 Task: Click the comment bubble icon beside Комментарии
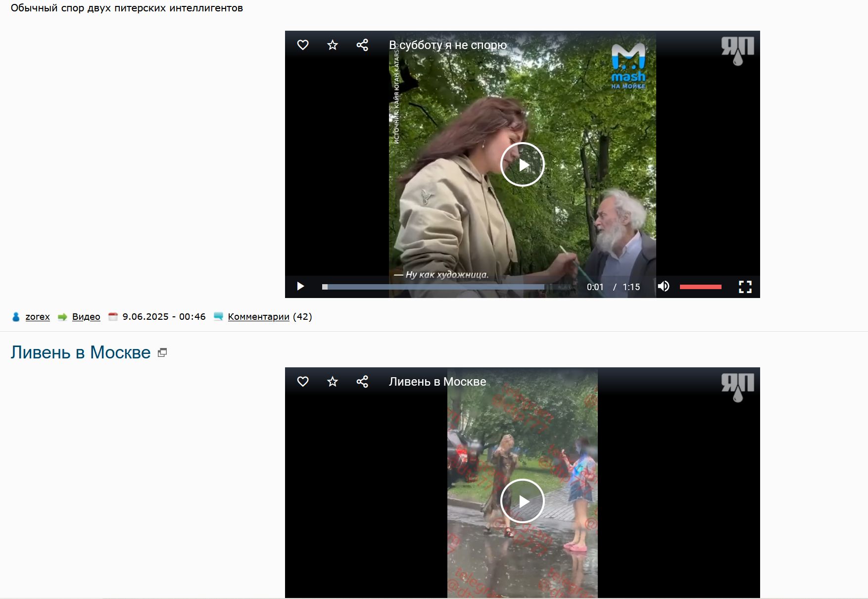tap(218, 317)
